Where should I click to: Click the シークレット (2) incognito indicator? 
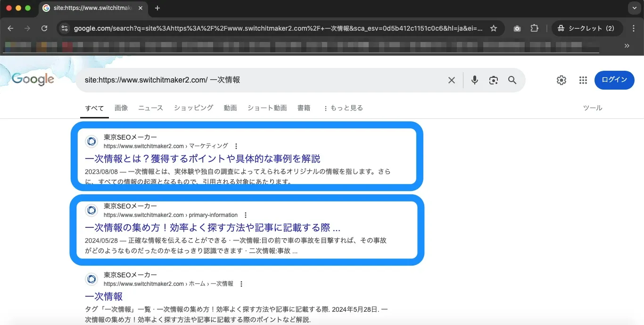point(587,28)
